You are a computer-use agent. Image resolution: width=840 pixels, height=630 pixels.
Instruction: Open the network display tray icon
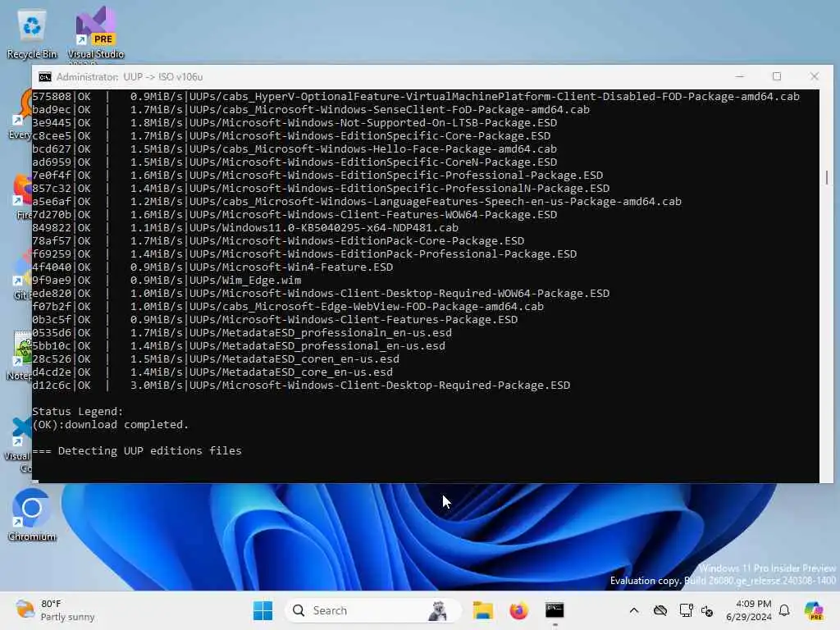(x=686, y=610)
